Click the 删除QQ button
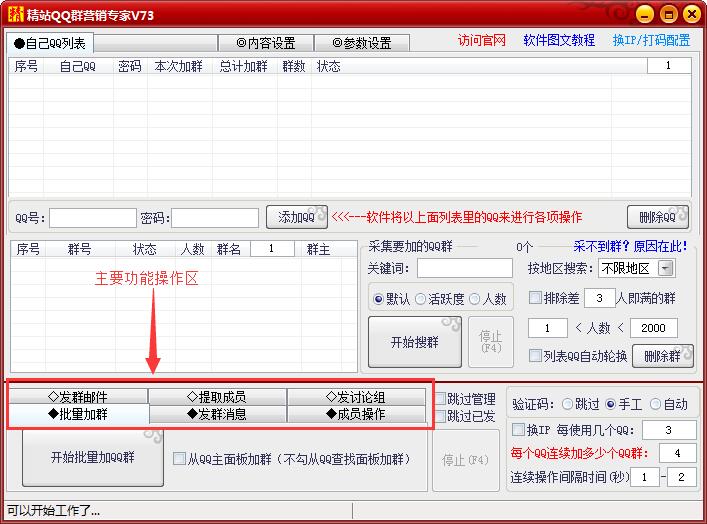Screen dimensions: 707x524 [657, 217]
